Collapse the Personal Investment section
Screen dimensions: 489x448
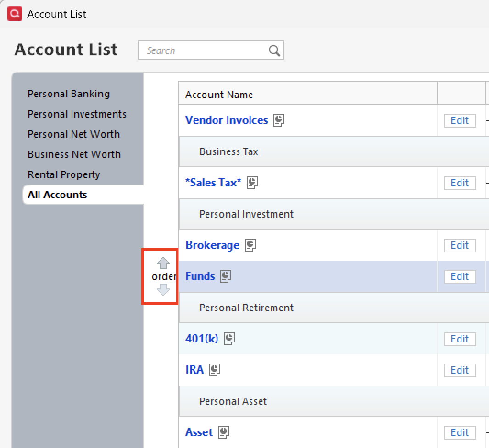point(246,214)
